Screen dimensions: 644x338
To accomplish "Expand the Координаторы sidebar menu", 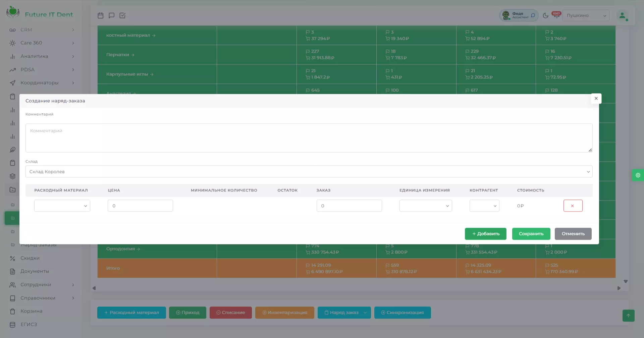I will [42, 83].
